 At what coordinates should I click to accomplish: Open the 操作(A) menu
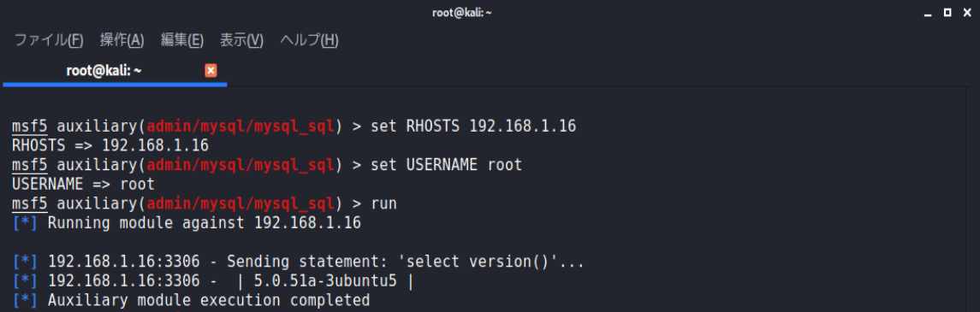tap(122, 40)
